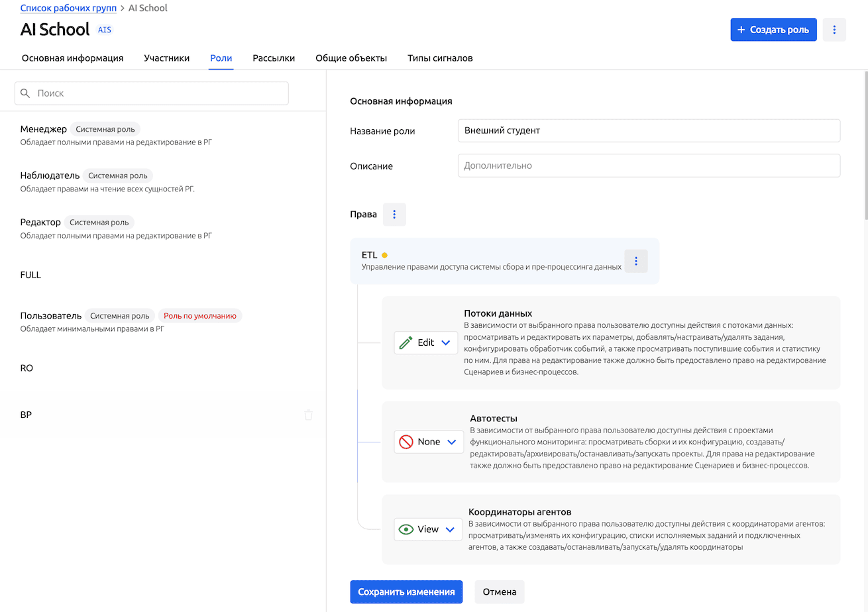Go to the Типы сигналов tab
This screenshot has width=868, height=612.
click(x=440, y=58)
